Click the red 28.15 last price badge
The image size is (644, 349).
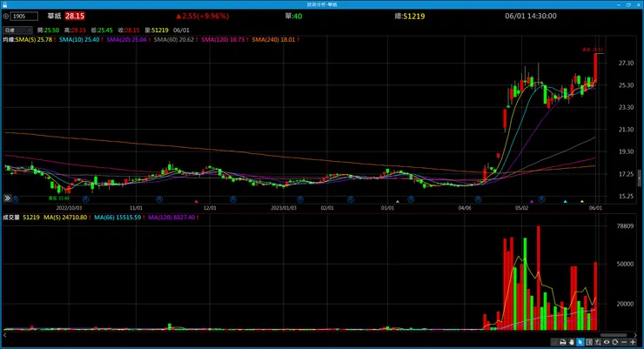[x=75, y=16]
